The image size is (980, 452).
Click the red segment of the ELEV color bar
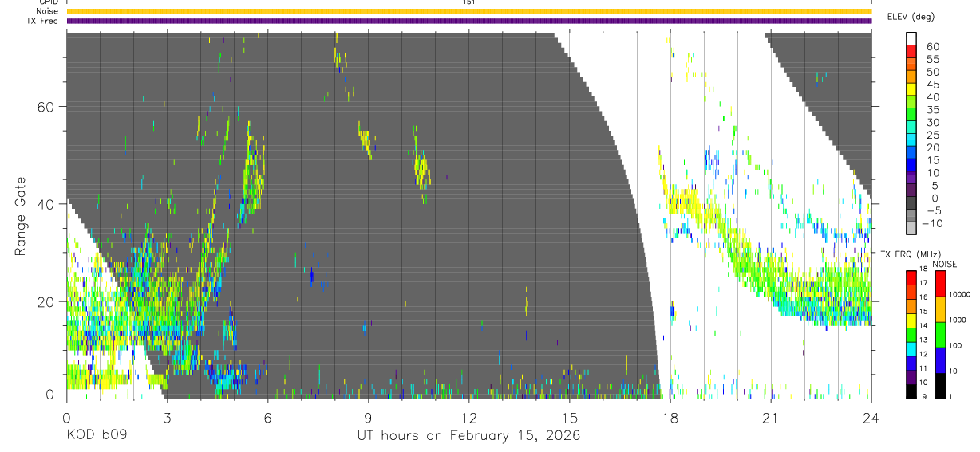[912, 51]
